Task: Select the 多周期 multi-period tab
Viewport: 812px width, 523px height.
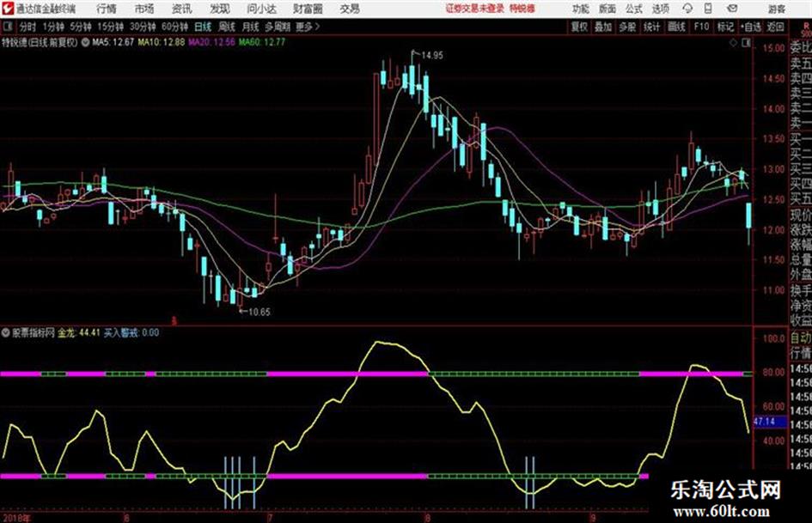Action: (x=278, y=27)
